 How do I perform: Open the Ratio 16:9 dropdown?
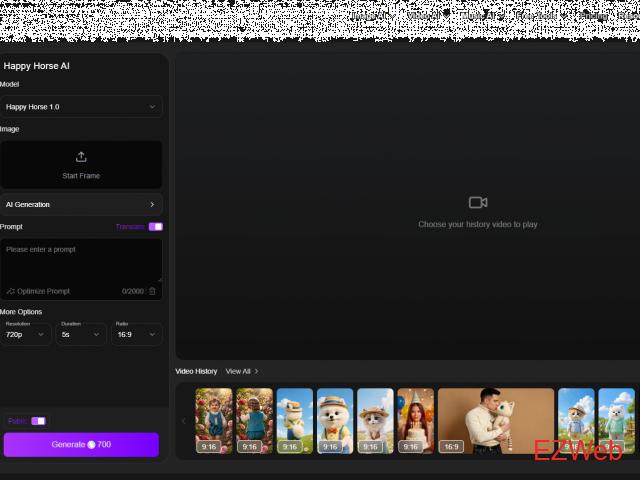[136, 335]
